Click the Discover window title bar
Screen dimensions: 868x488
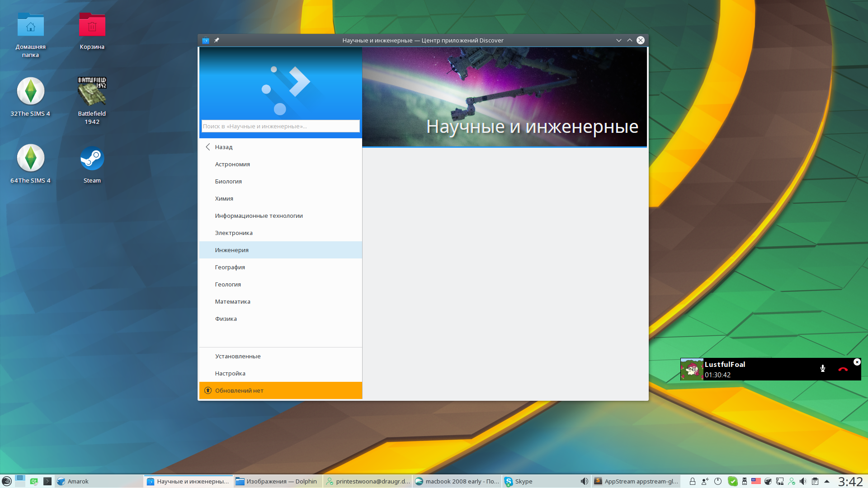tap(423, 40)
